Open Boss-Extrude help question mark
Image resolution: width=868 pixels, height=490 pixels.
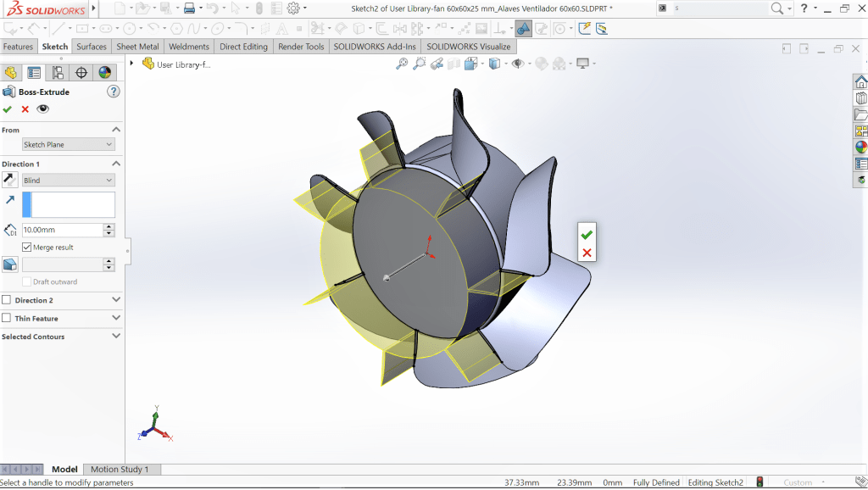pos(114,92)
